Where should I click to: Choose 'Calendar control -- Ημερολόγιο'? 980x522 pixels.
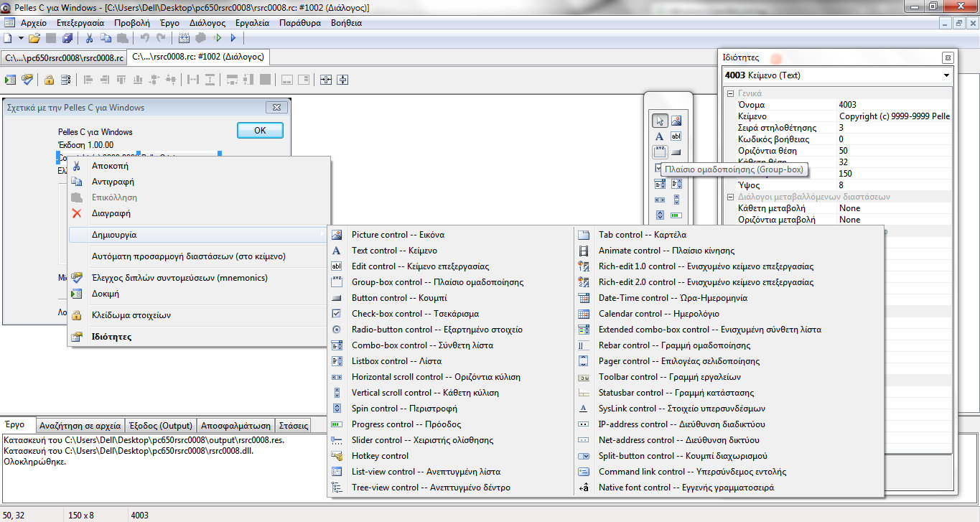click(729, 314)
